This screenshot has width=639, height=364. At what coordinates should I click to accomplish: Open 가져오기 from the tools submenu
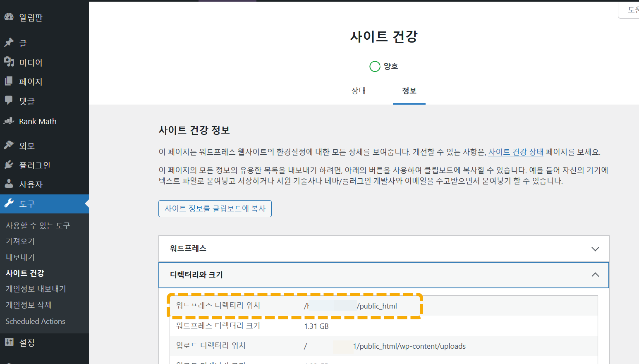click(x=20, y=241)
